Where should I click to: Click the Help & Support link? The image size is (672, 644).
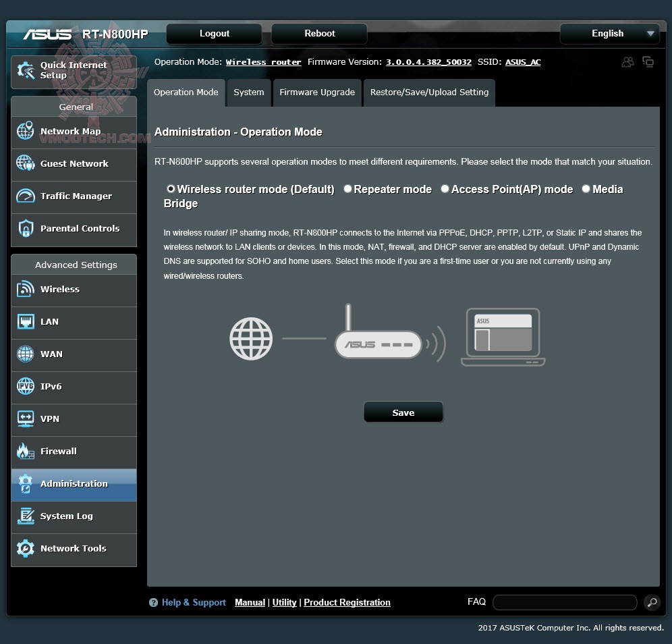click(x=194, y=602)
